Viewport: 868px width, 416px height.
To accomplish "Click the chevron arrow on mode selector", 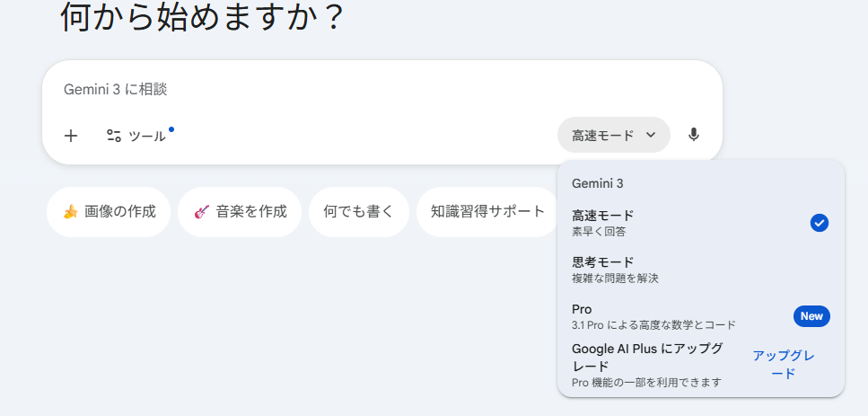I will [652, 136].
